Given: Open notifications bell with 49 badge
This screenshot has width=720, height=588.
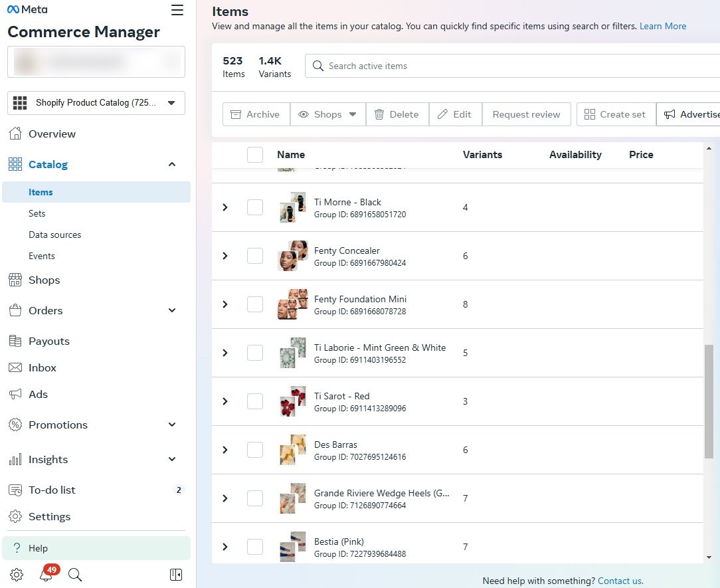Looking at the screenshot, I should pos(47,573).
